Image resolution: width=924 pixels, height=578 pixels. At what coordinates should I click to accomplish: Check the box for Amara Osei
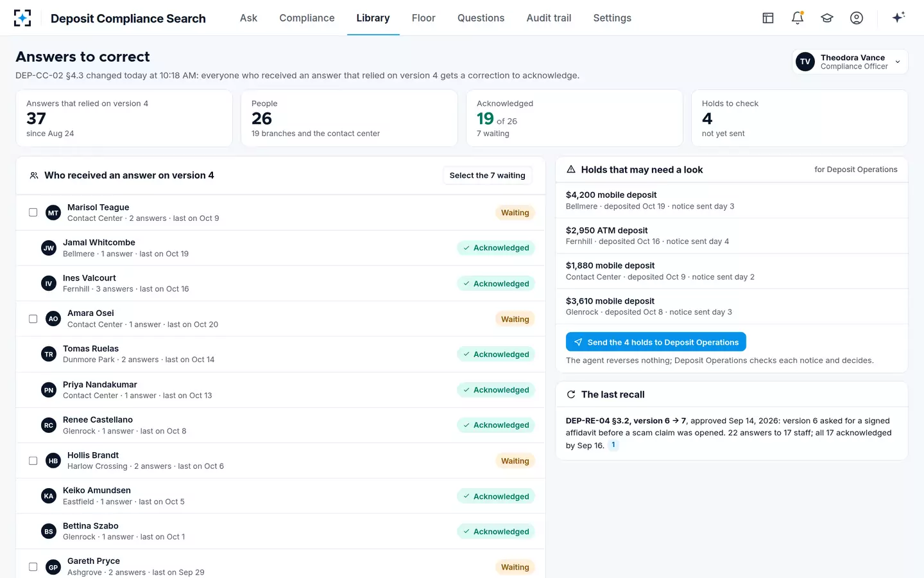pyautogui.click(x=33, y=319)
